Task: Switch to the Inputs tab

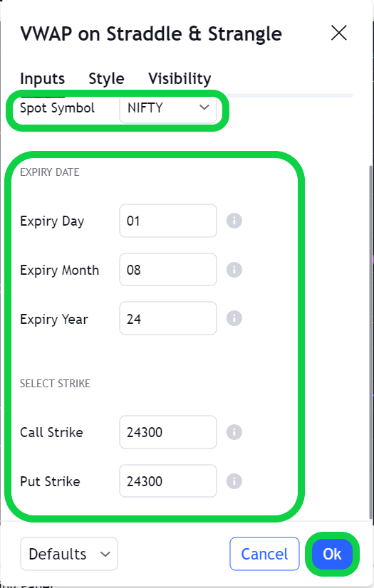Action: [43, 79]
